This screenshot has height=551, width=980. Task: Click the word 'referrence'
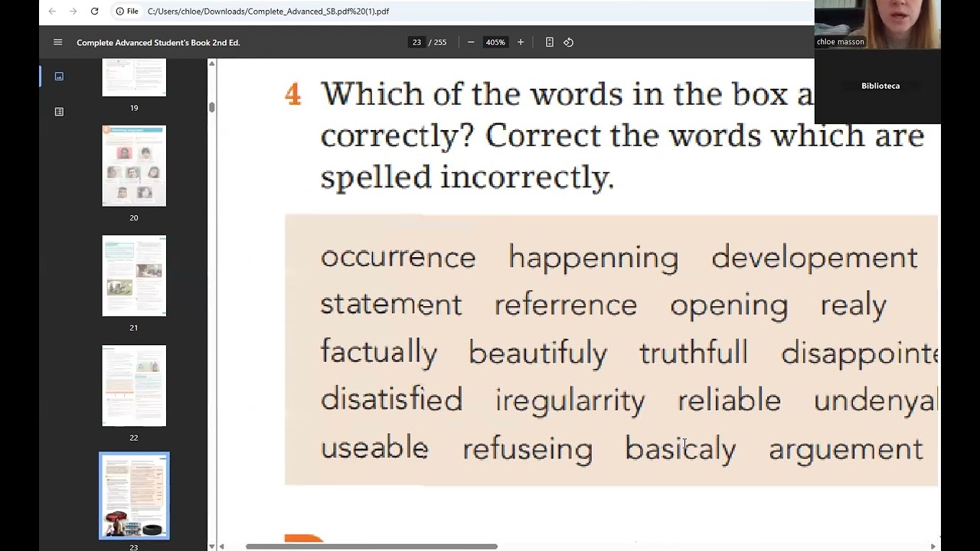(x=566, y=305)
